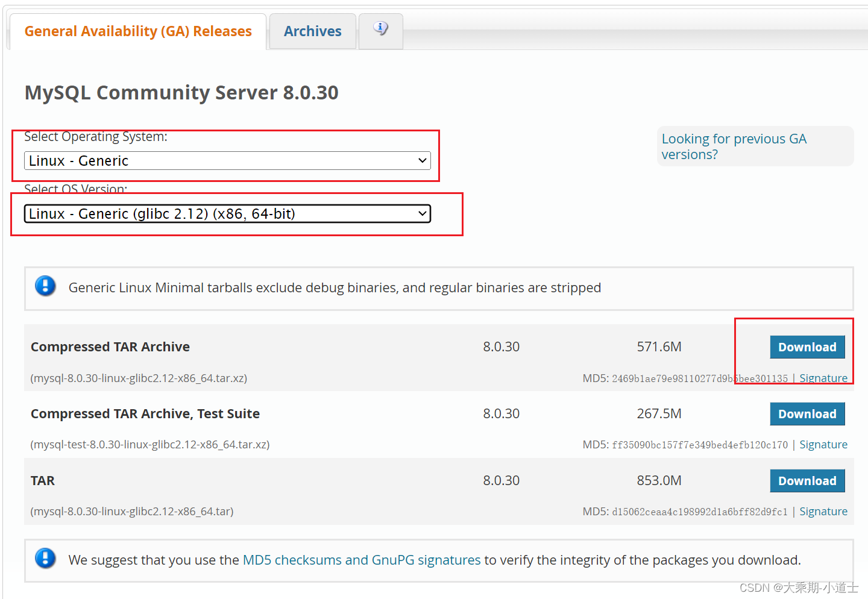Screen dimensions: 868x599
Task: Click the blue alert icon beside the MD5 suggestion
Action: (45, 558)
